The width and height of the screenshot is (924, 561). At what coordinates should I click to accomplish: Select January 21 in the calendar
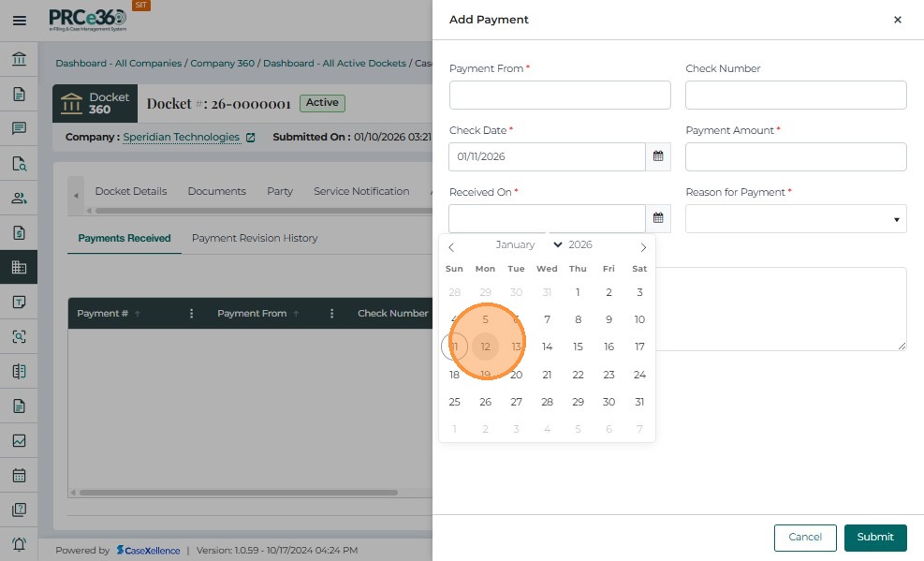click(x=548, y=375)
